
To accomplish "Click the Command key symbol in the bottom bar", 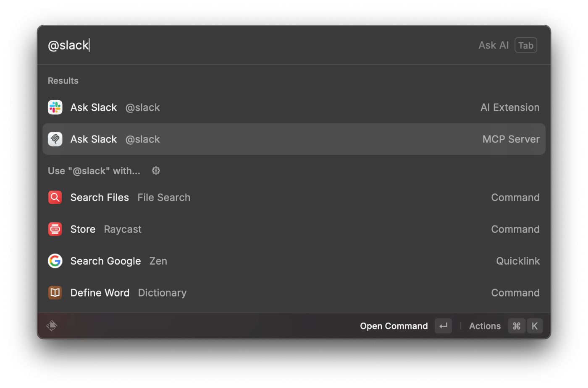I will click(x=517, y=326).
